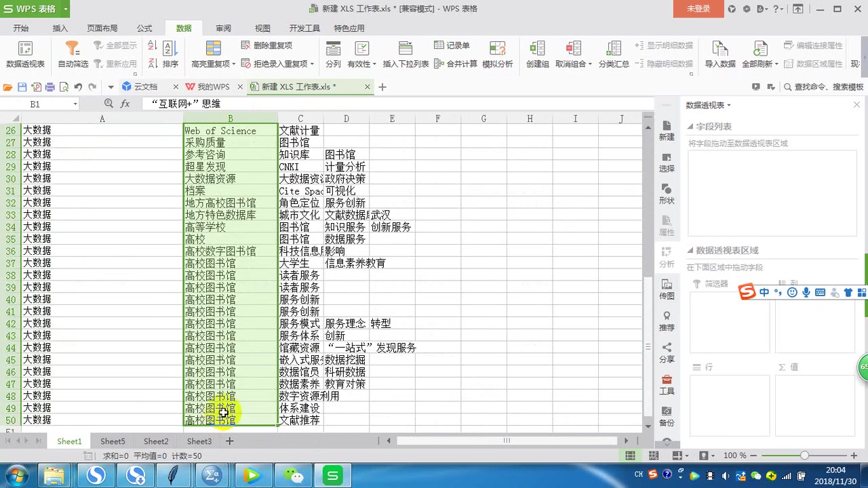Viewport: 868px width, 488px height.
Task: Insert a dropdown list (插入下拉列表)
Action: point(406,55)
